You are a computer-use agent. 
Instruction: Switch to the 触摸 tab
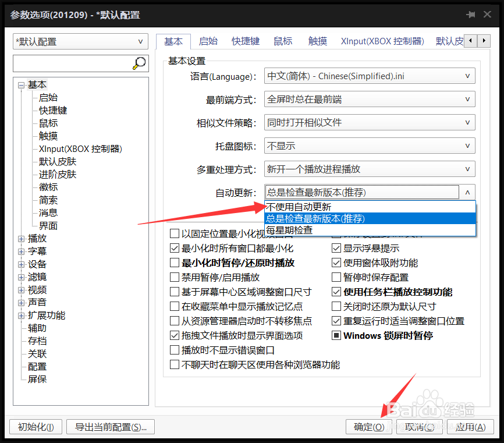[x=318, y=41]
